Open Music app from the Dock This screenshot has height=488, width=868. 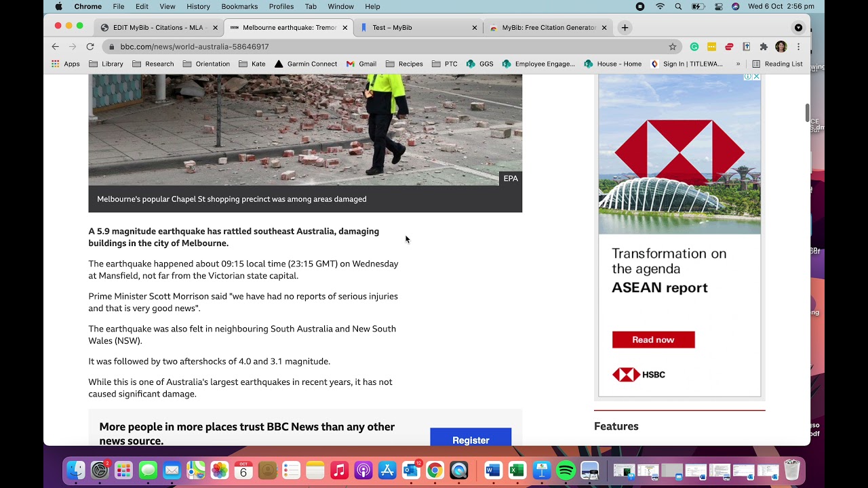(339, 470)
